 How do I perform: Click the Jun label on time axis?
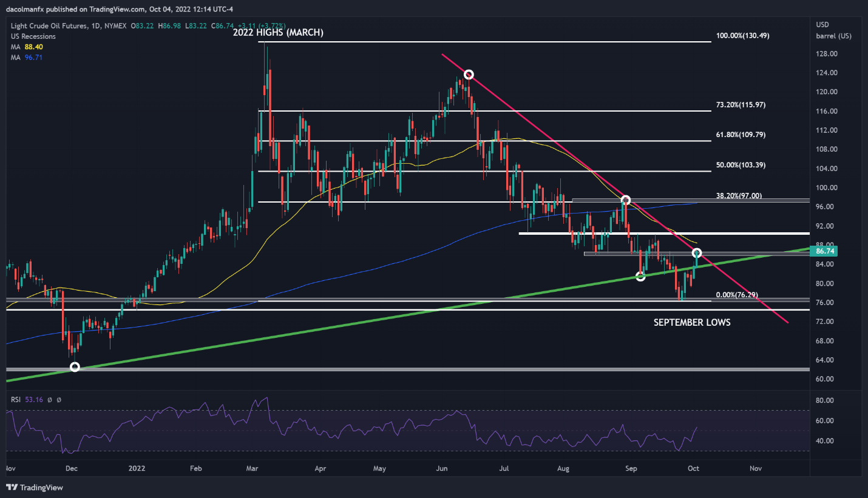click(x=442, y=469)
